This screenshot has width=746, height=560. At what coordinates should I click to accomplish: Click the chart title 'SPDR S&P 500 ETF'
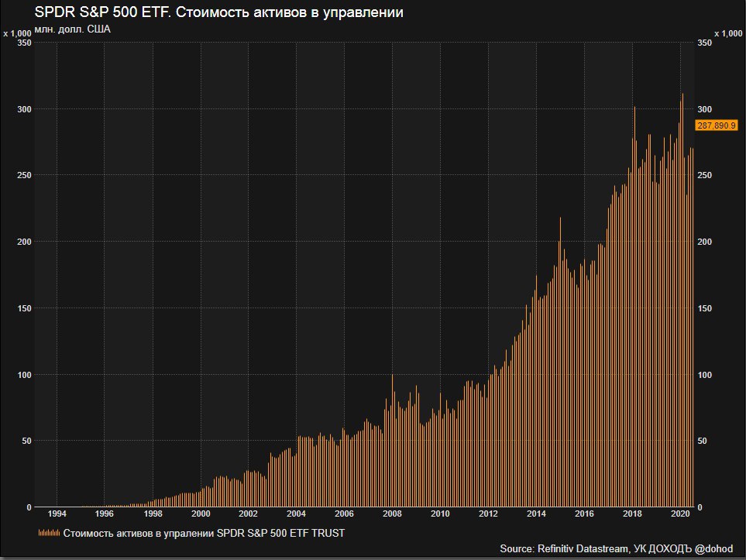coord(101,12)
